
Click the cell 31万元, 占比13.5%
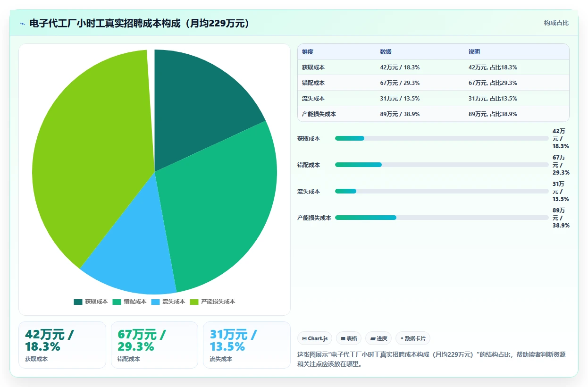(493, 99)
